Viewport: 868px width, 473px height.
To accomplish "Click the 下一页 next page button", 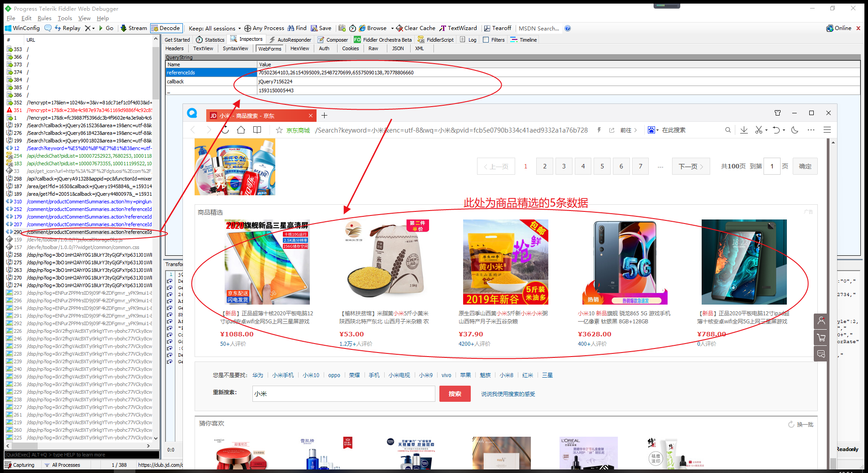I will point(691,166).
